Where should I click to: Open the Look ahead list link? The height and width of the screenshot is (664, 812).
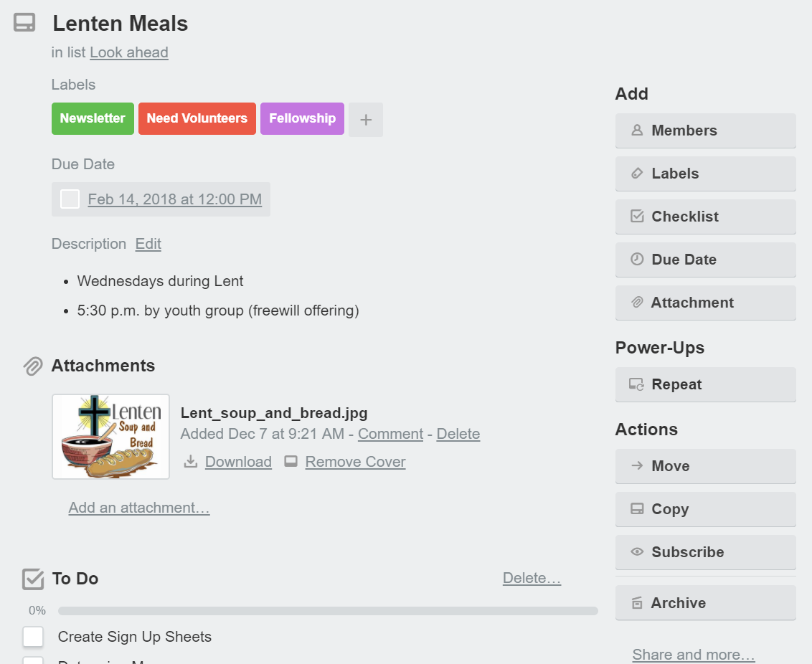point(128,52)
